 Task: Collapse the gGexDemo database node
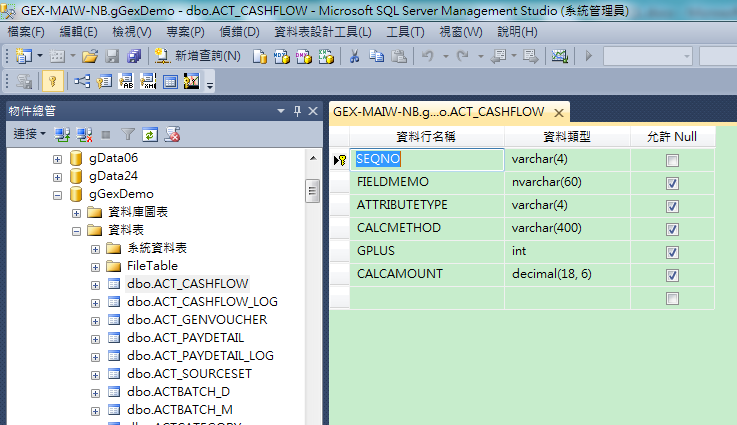pyautogui.click(x=57, y=195)
